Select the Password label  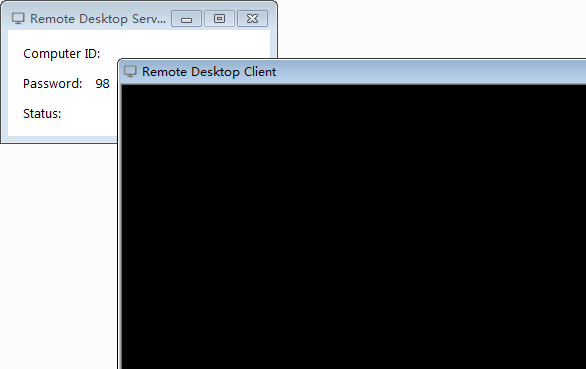(x=52, y=84)
